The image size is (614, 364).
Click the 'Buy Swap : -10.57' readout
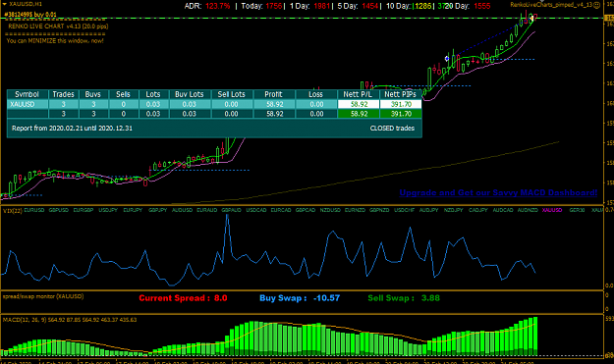pyautogui.click(x=300, y=298)
